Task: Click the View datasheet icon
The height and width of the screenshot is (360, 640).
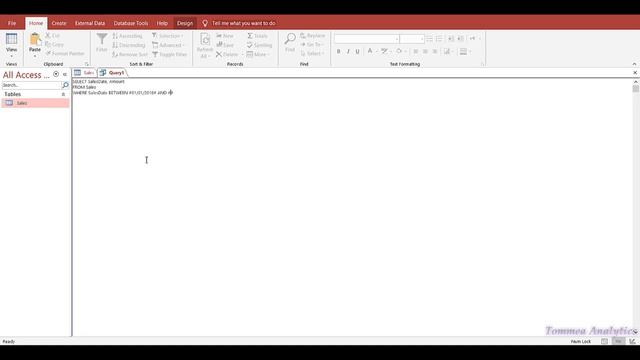Action: coord(11,39)
